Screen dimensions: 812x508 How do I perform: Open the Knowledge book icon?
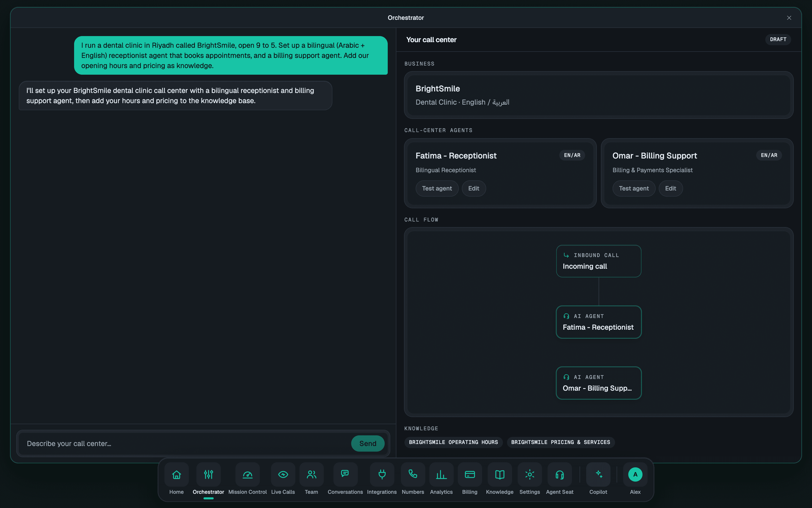click(500, 474)
